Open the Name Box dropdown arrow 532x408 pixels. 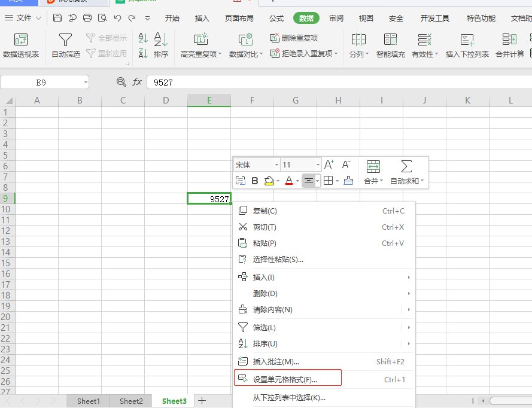click(86, 82)
